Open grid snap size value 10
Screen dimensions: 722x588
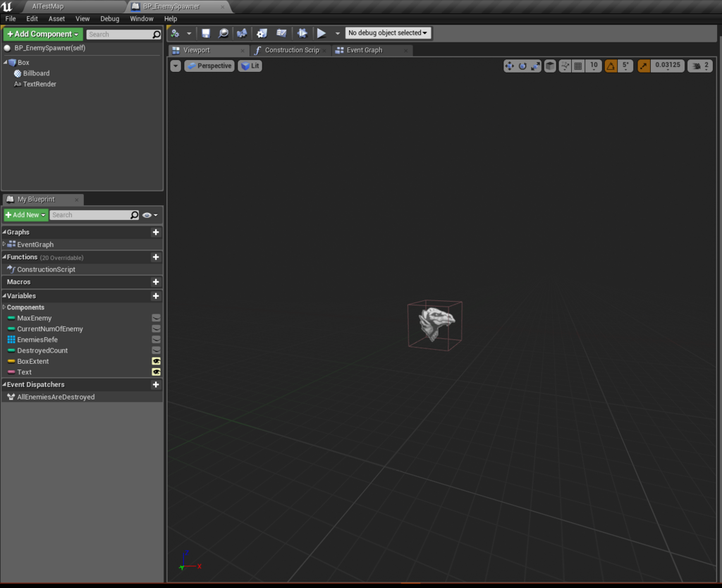pyautogui.click(x=594, y=66)
